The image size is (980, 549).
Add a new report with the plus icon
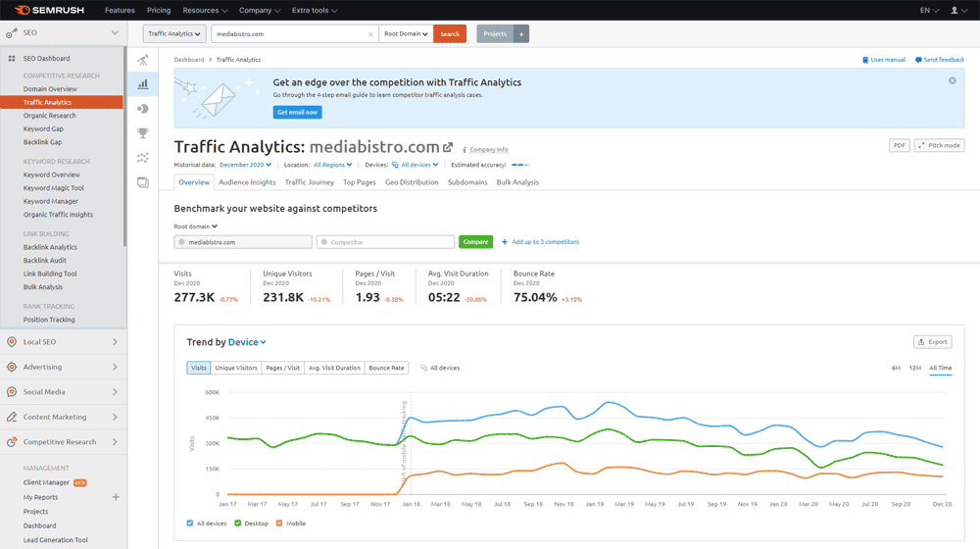click(x=116, y=497)
